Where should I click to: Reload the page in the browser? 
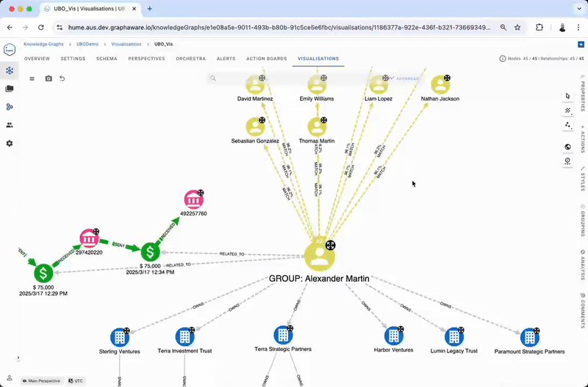coord(41,27)
